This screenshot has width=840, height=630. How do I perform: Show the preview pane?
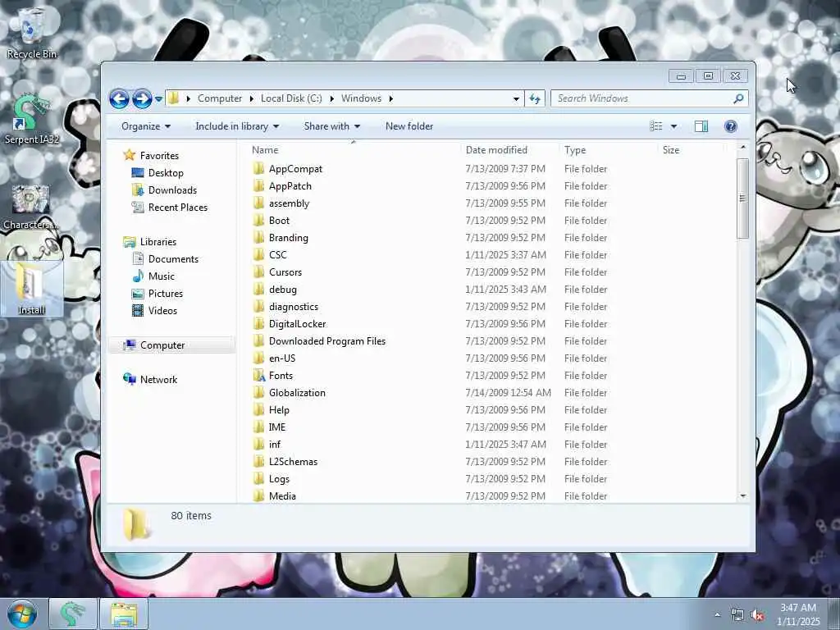point(701,126)
